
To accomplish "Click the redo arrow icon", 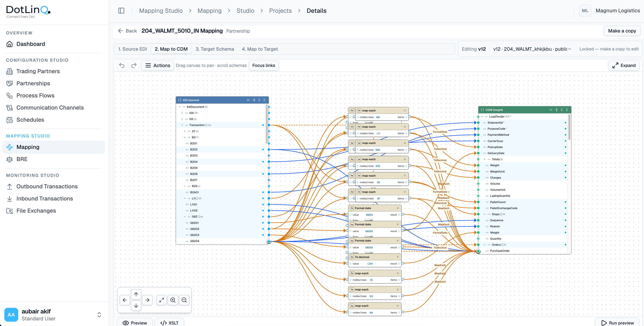I will [x=134, y=65].
